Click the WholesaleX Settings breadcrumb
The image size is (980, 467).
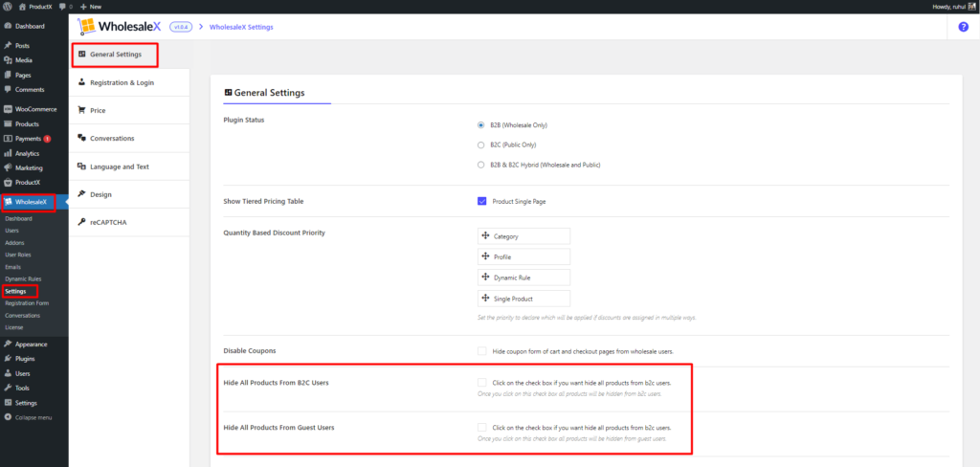click(240, 27)
